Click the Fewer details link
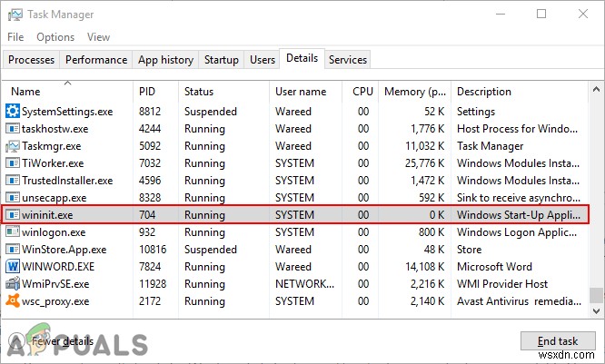The height and width of the screenshot is (364, 605). click(63, 341)
